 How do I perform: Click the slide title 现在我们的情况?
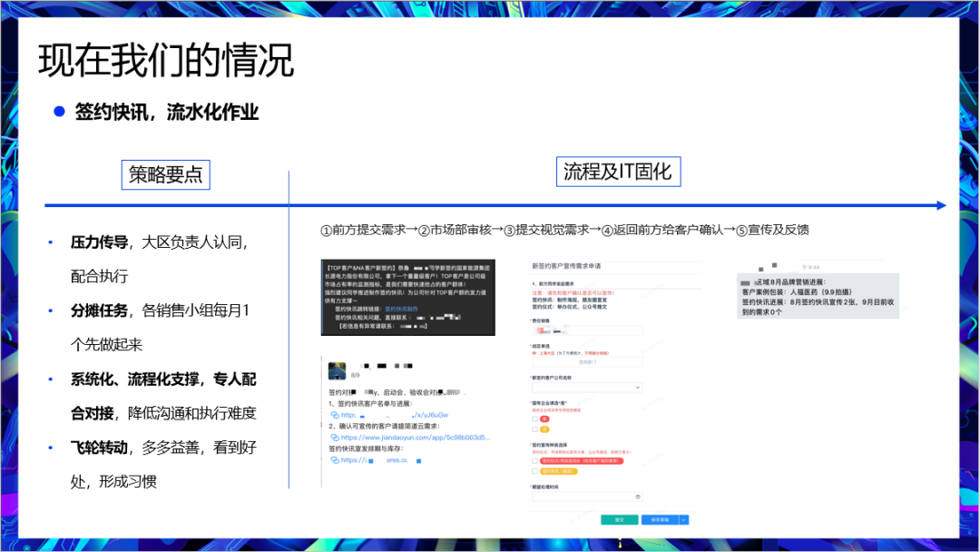pyautogui.click(x=166, y=61)
